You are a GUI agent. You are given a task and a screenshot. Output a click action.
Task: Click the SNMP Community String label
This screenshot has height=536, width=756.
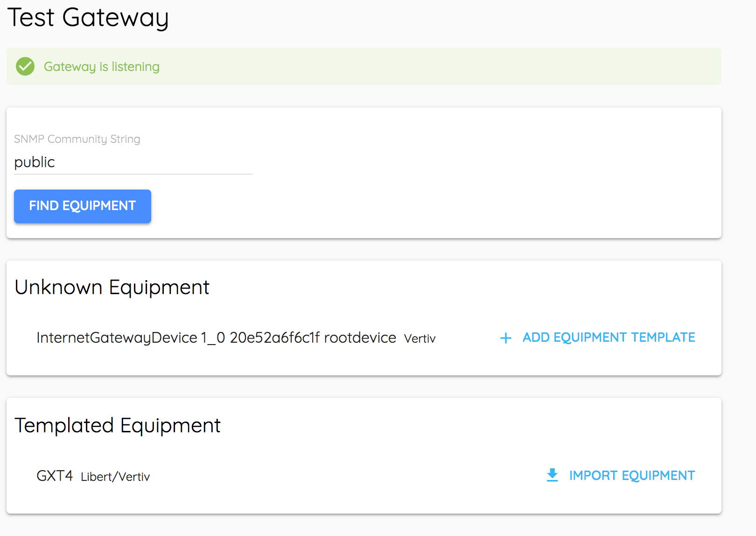[77, 139]
